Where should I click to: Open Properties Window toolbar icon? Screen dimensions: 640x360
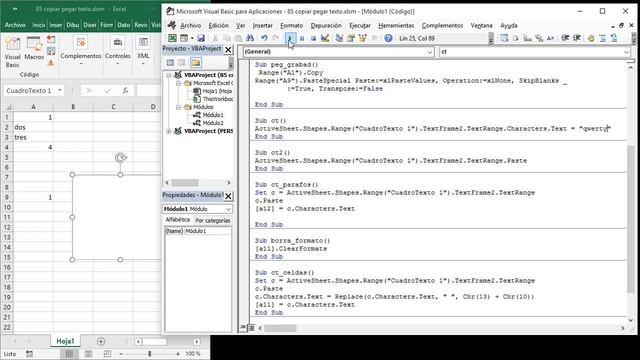[351, 38]
